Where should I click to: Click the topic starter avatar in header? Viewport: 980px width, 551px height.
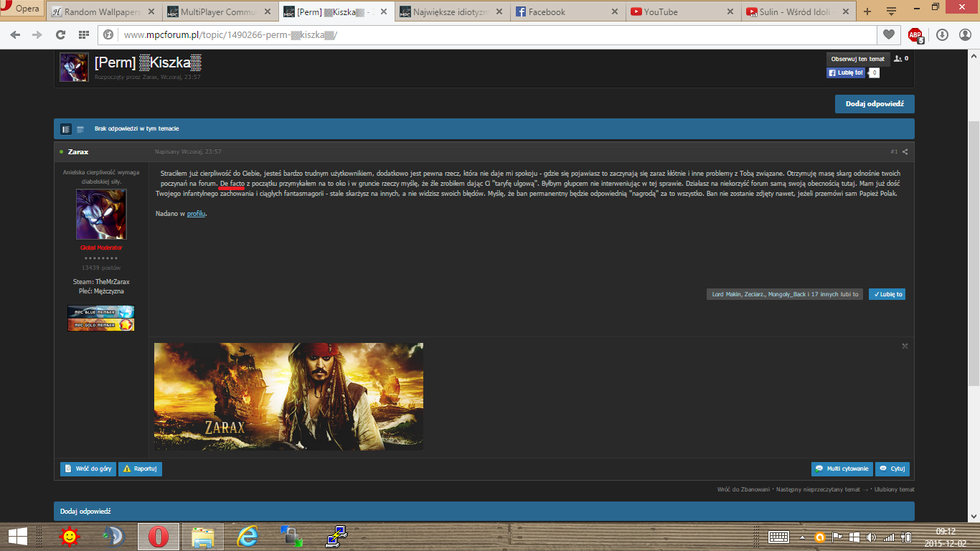pos(74,67)
